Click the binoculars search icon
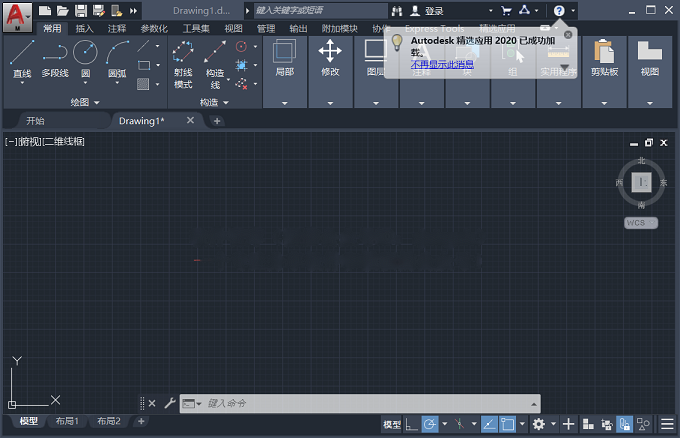The width and height of the screenshot is (680, 438). pyautogui.click(x=397, y=11)
